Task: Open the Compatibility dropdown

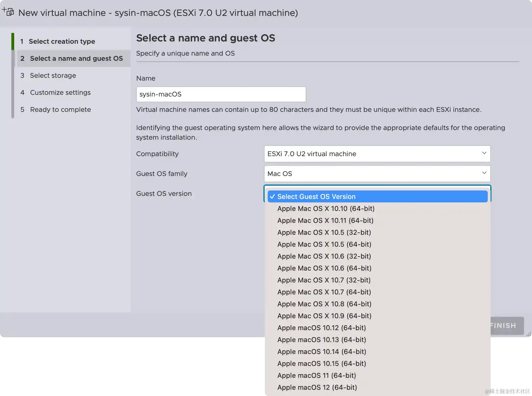Action: 377,154
